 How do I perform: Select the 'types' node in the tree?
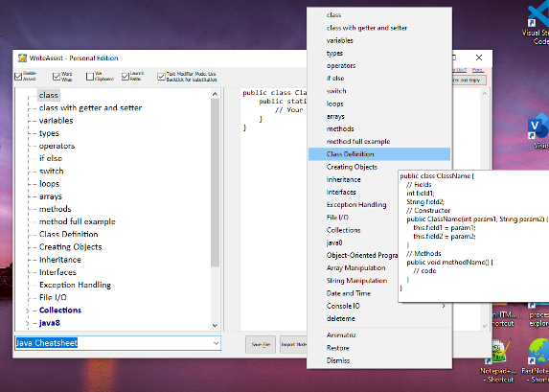(49, 133)
